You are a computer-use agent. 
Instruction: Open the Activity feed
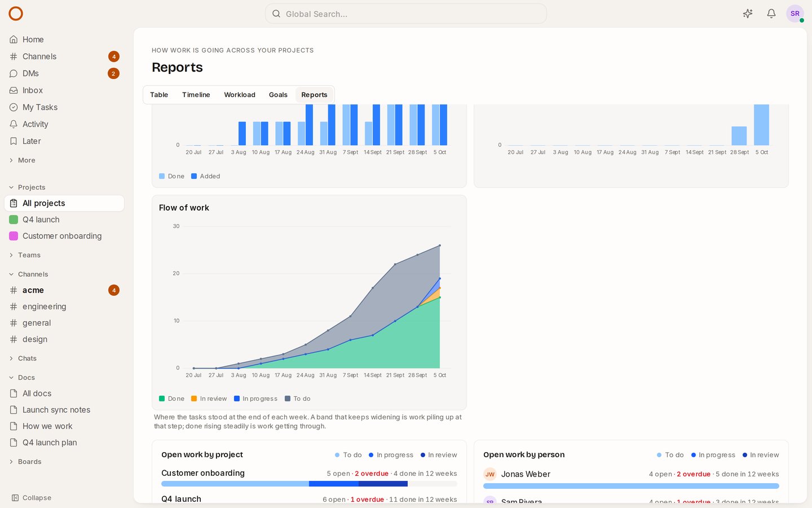[64, 124]
